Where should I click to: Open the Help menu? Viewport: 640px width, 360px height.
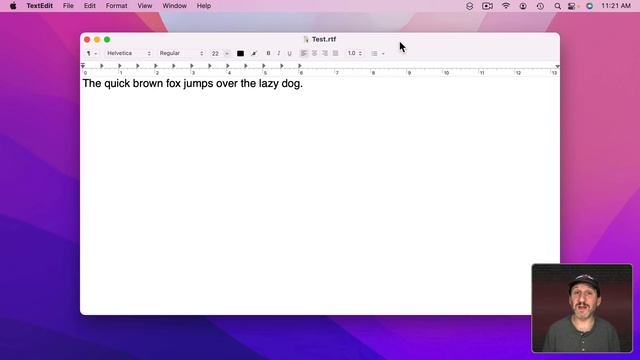204,6
